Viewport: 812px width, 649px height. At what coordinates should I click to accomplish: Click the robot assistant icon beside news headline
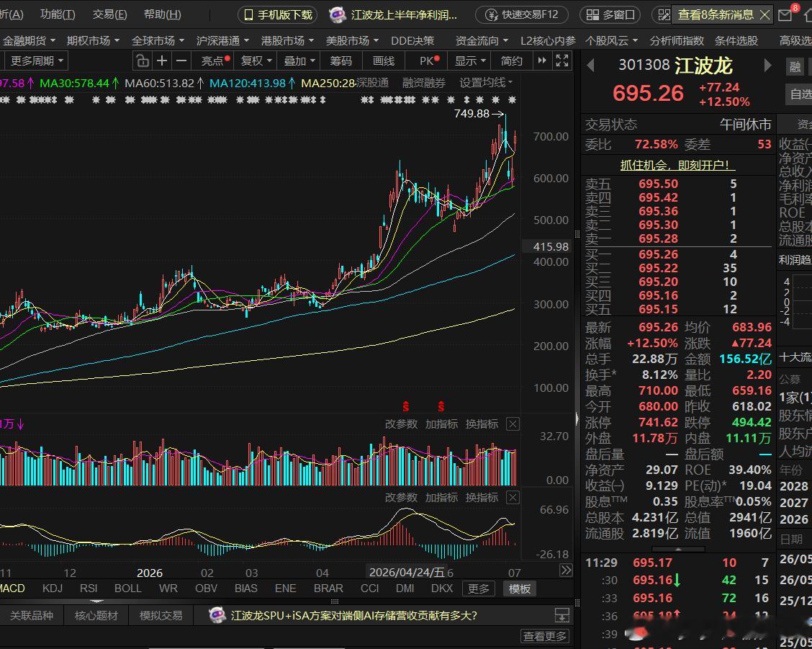coord(337,14)
